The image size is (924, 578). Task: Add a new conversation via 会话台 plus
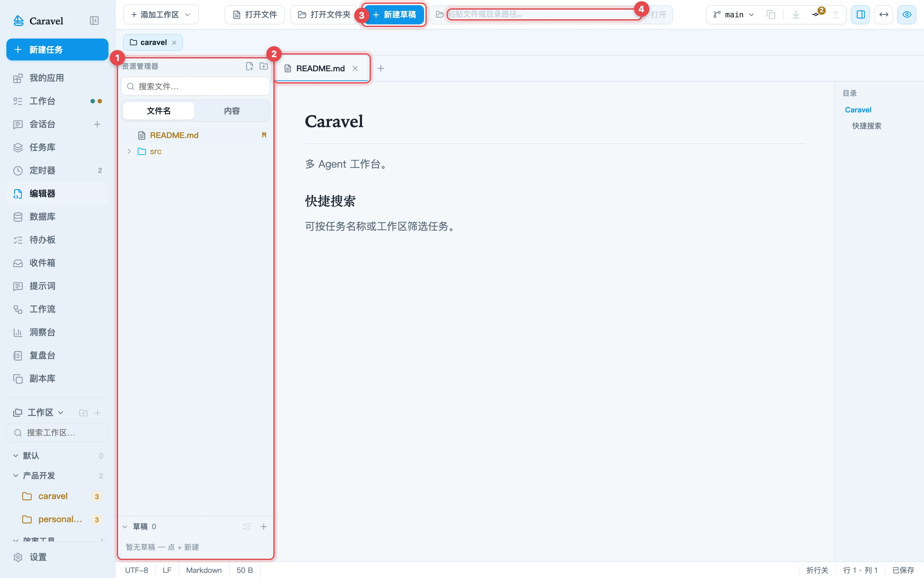point(97,124)
